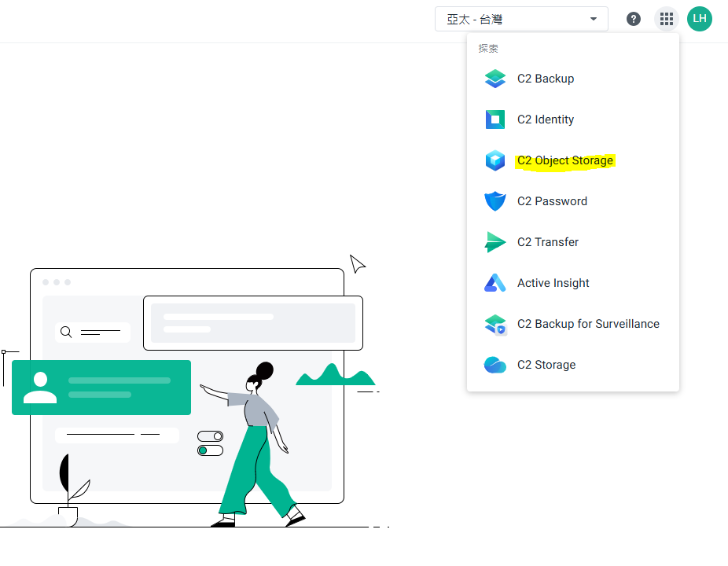The height and width of the screenshot is (566, 728).
Task: Toggle the apps grid launcher icon
Action: pyautogui.click(x=666, y=19)
